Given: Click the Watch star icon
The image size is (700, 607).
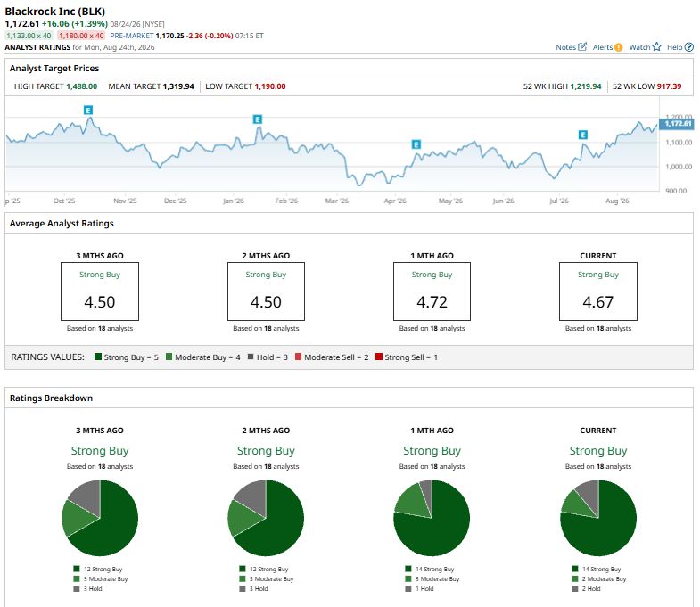Looking at the screenshot, I should 656,46.
